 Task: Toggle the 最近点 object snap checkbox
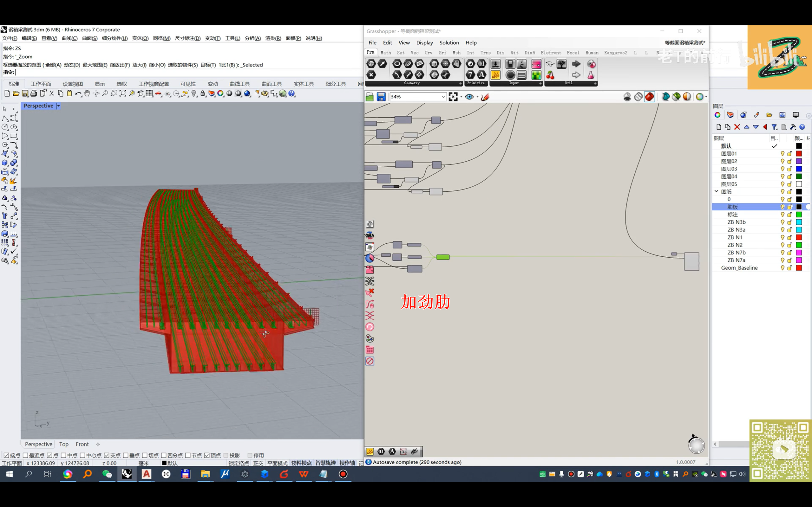25,455
